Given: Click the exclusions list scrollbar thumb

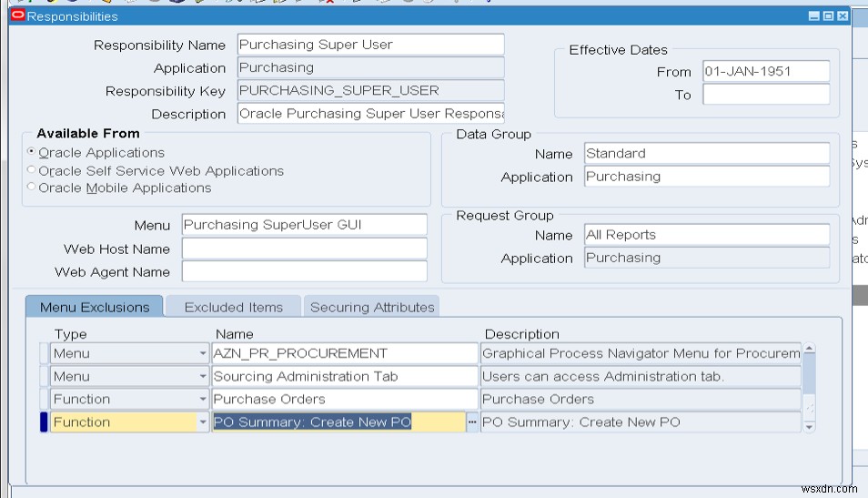Looking at the screenshot, I should (x=810, y=374).
